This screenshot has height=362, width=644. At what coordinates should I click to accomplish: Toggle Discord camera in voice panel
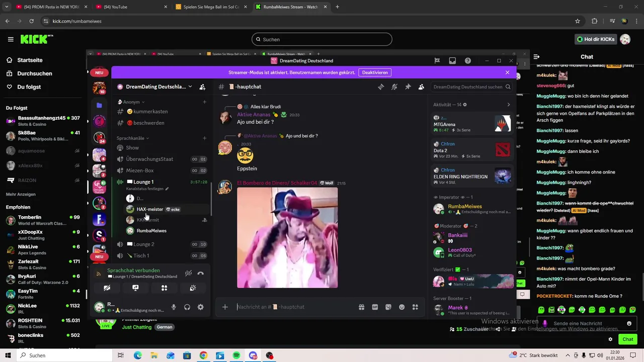(107, 288)
